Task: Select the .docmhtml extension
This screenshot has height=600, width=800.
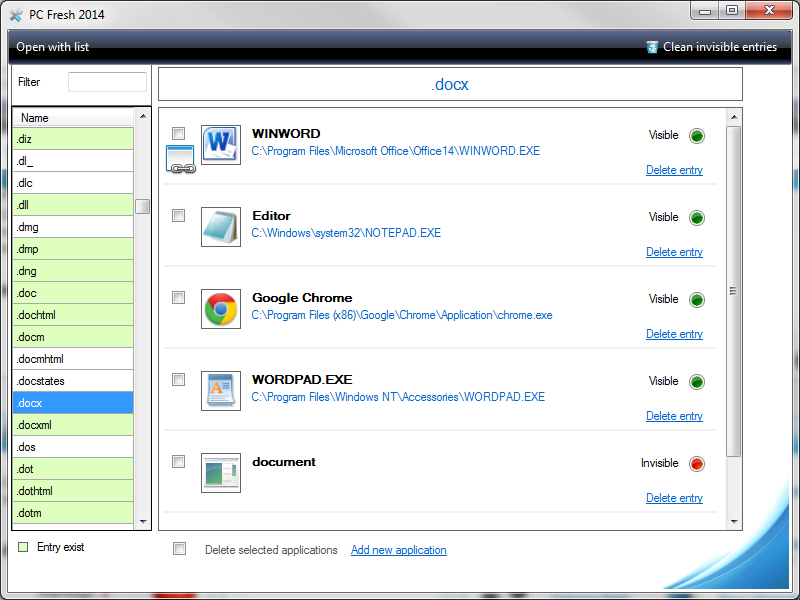Action: pos(73,359)
